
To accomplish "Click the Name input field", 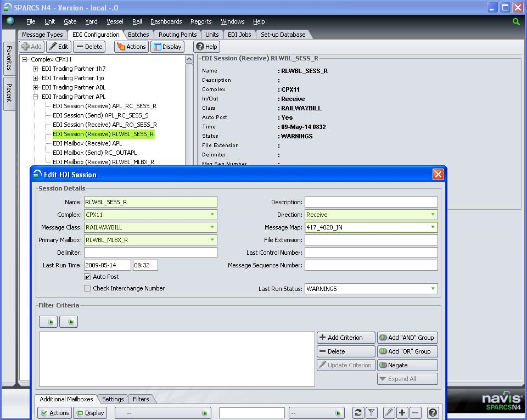I will 150,202.
